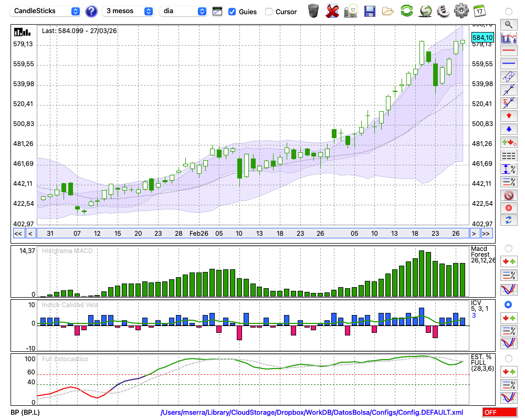Select the red horizontal line drawing tool
The width and height of the screenshot is (525, 420).
(x=508, y=51)
